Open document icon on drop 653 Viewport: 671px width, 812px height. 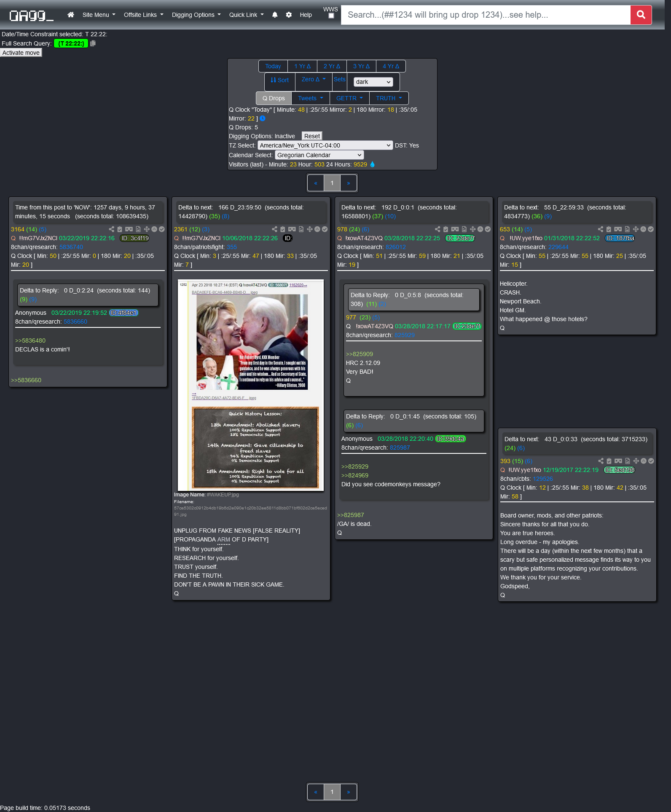click(627, 229)
